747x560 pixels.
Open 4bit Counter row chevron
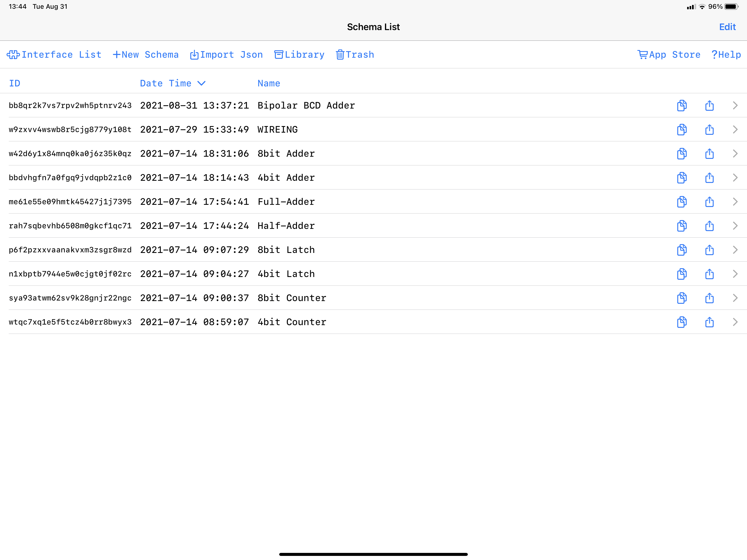click(735, 322)
